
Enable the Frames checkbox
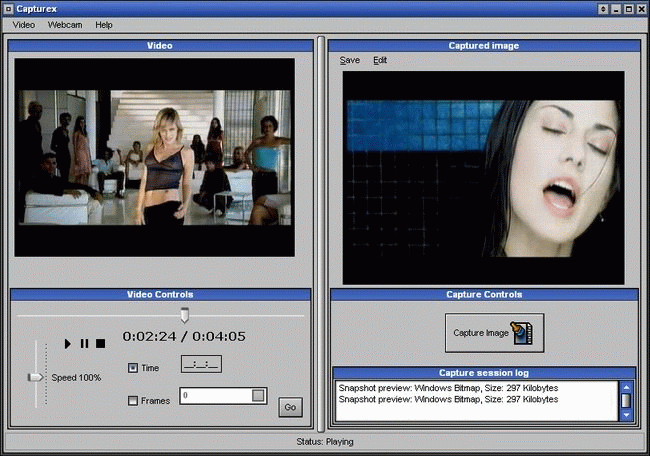point(134,401)
